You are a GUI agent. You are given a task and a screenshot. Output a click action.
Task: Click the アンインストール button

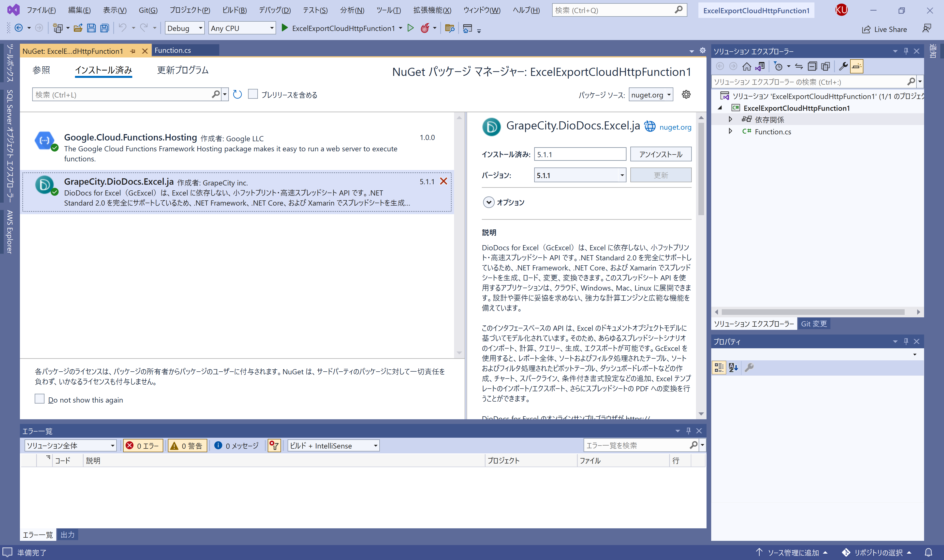[x=660, y=154]
